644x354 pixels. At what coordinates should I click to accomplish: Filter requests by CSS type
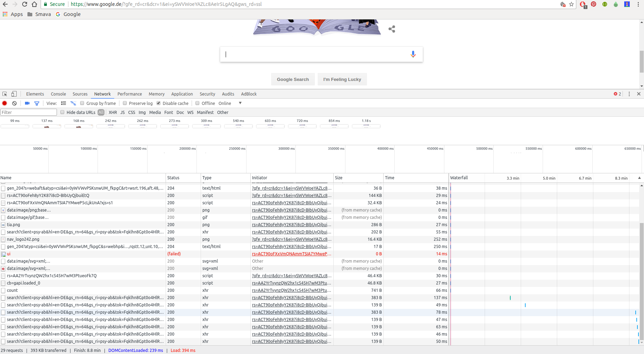click(x=132, y=112)
